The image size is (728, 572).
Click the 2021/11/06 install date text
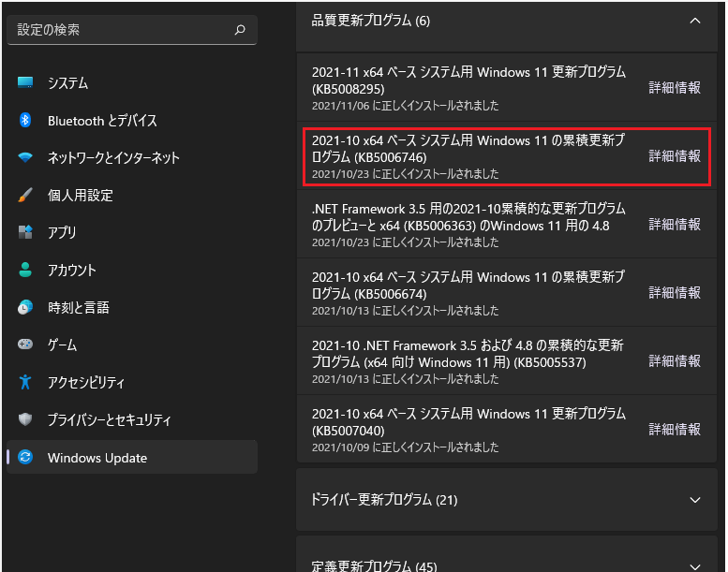(406, 106)
